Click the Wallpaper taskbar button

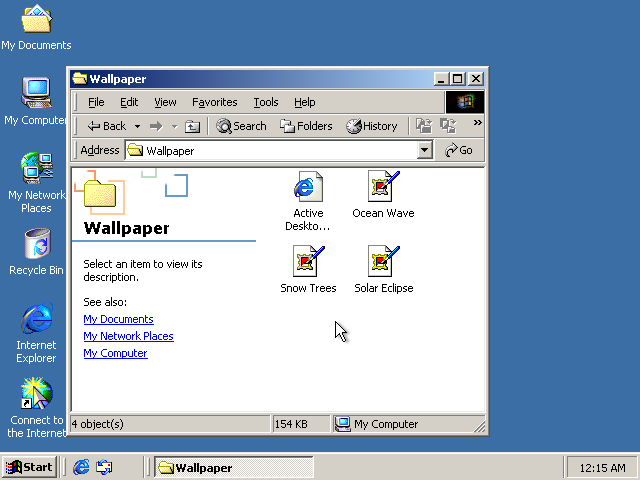click(234, 467)
